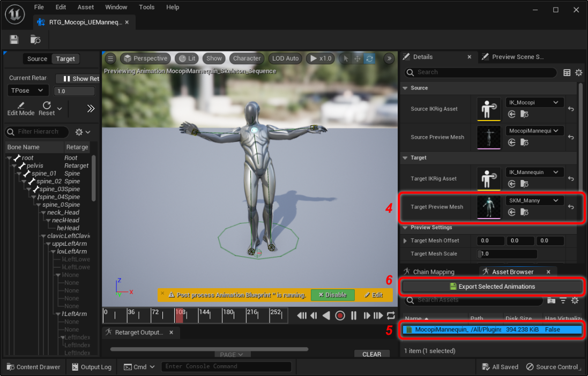Click Edit Mode pencil icon
Image resolution: width=588 pixels, height=376 pixels.
click(x=20, y=106)
